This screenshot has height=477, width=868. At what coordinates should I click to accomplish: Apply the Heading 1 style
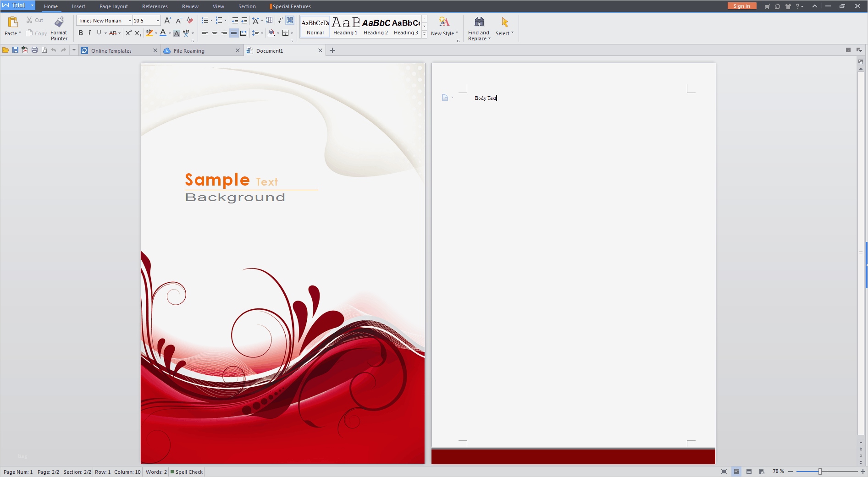[x=345, y=27]
